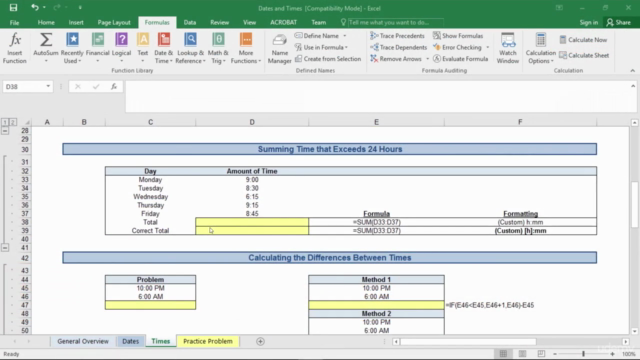The width and height of the screenshot is (640, 360).
Task: Open the General Overview sheet
Action: pyautogui.click(x=83, y=341)
